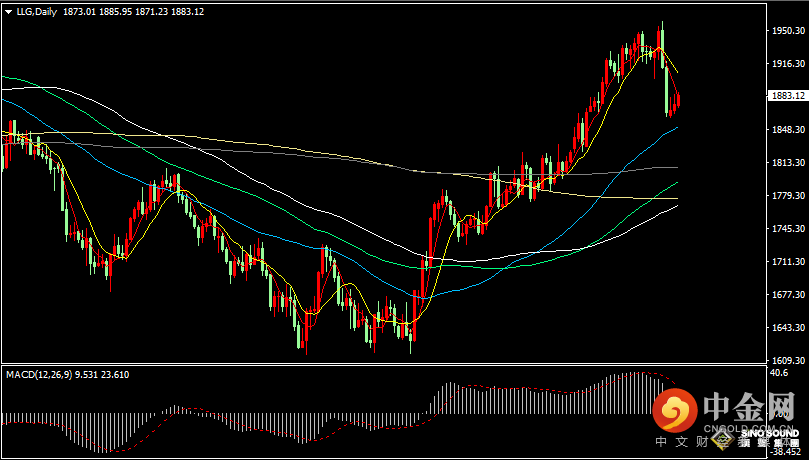Click the 1643.30 price axis label

[x=789, y=328]
